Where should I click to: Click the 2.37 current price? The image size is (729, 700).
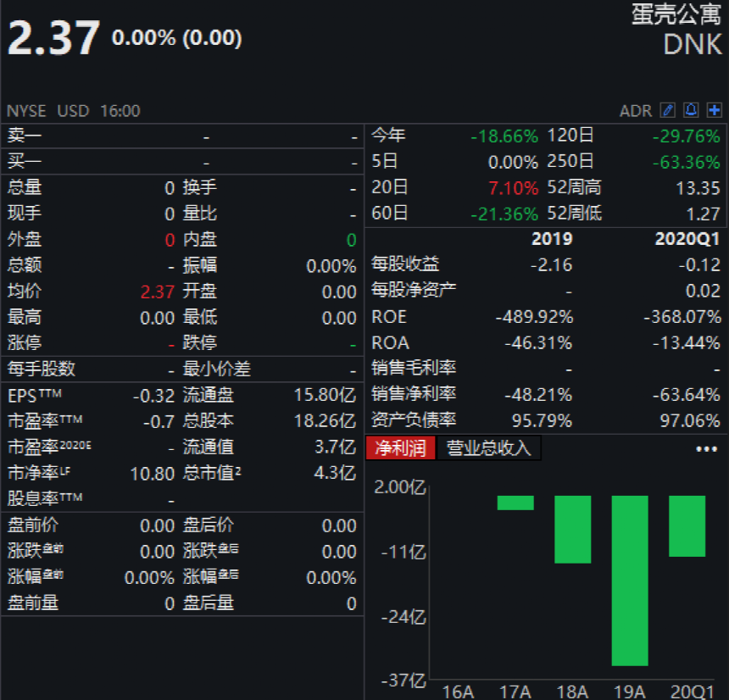tap(54, 39)
